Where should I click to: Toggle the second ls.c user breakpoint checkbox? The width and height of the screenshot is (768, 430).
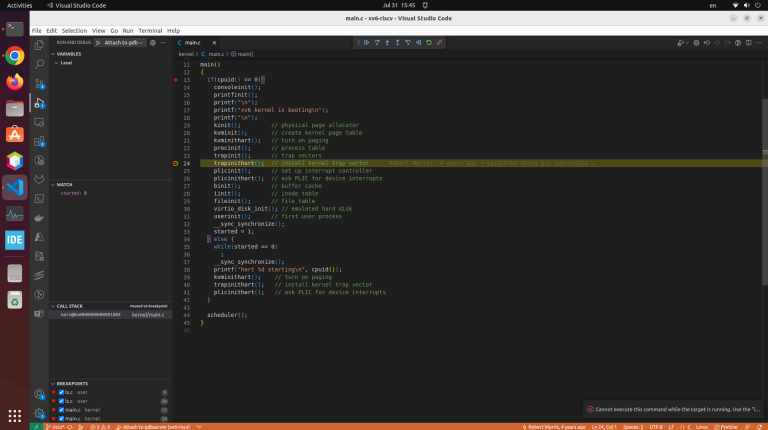click(x=61, y=401)
